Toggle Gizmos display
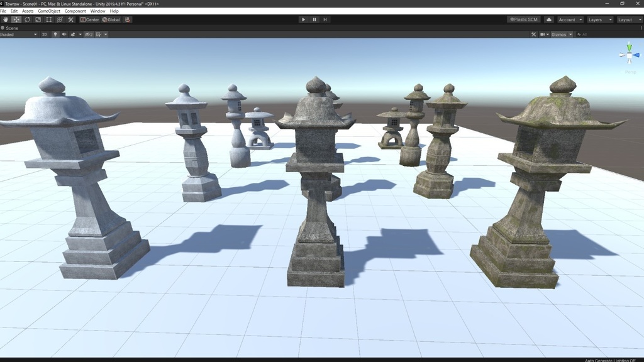 558,35
